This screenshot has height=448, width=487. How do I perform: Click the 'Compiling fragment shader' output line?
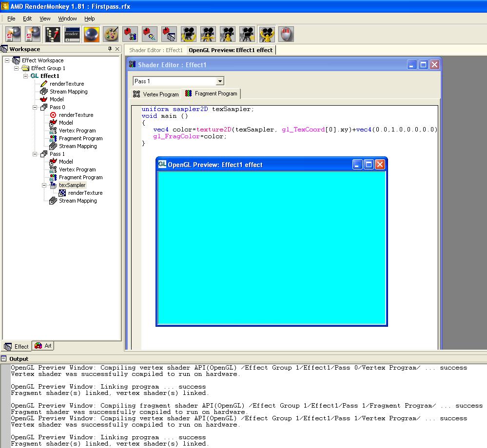coord(247,406)
